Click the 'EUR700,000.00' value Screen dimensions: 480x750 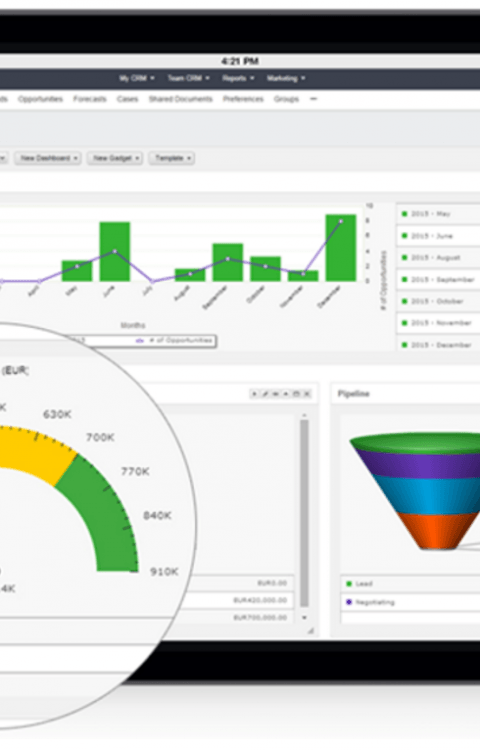(x=260, y=618)
